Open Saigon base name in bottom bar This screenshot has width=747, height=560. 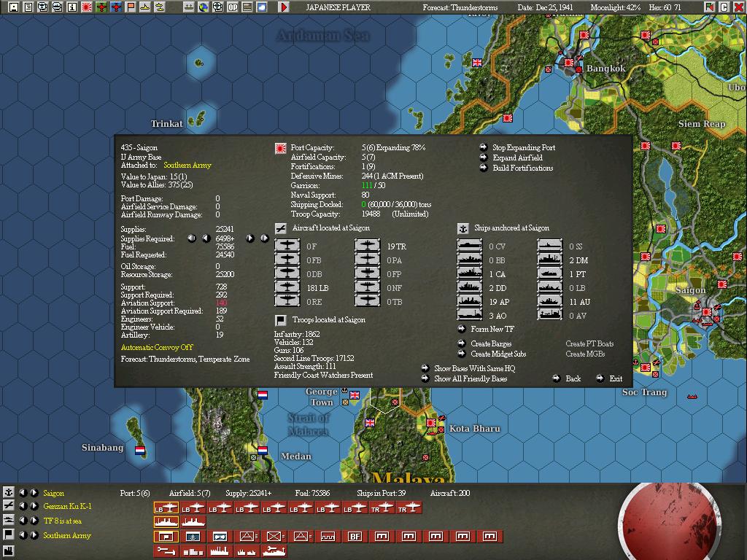point(53,493)
